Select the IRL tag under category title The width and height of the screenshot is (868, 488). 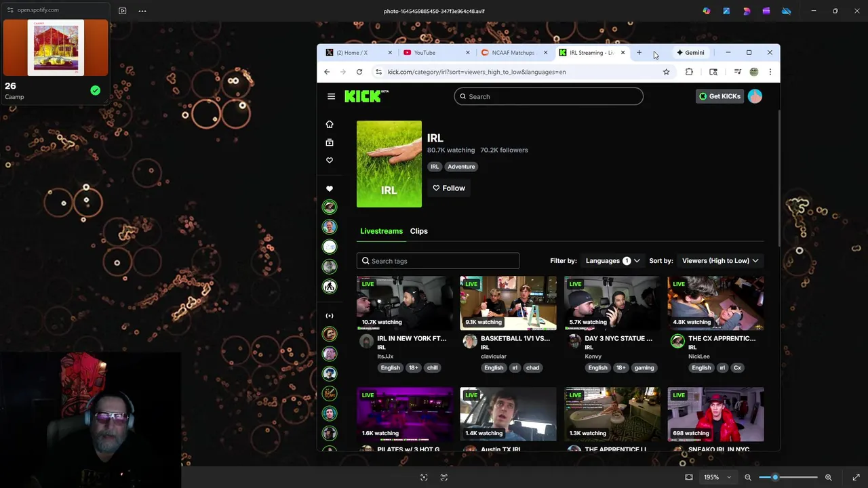[435, 167]
